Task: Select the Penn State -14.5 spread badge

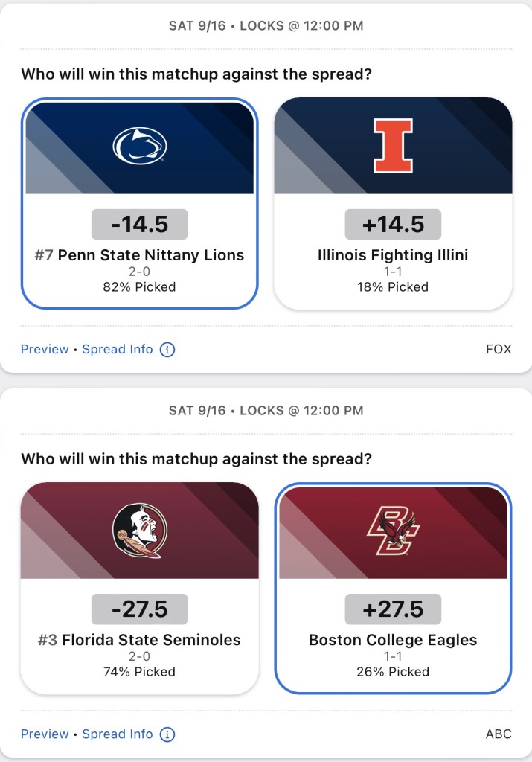Action: click(139, 224)
